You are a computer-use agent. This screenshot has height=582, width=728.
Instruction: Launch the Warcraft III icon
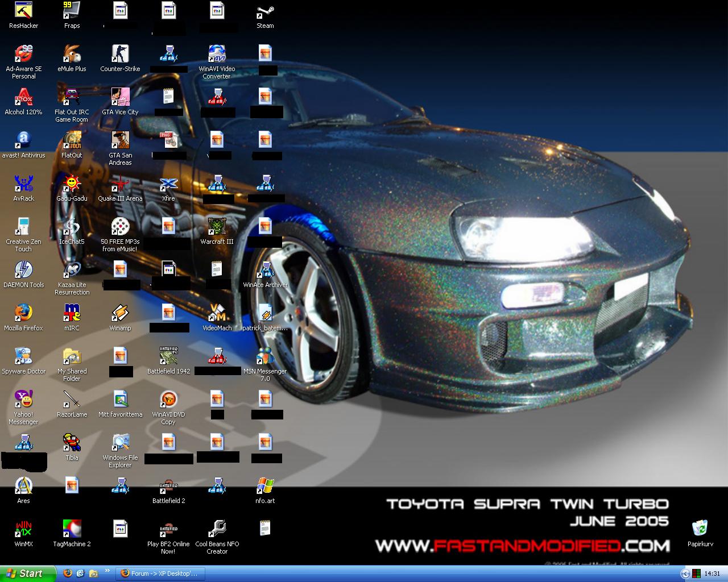(217, 231)
